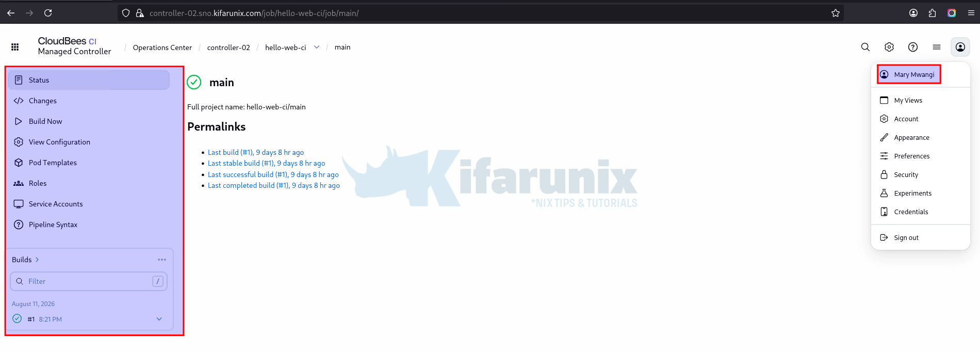Click the 'Full project name: hello-web-ci/main' text
This screenshot has width=980, height=352.
tap(247, 107)
